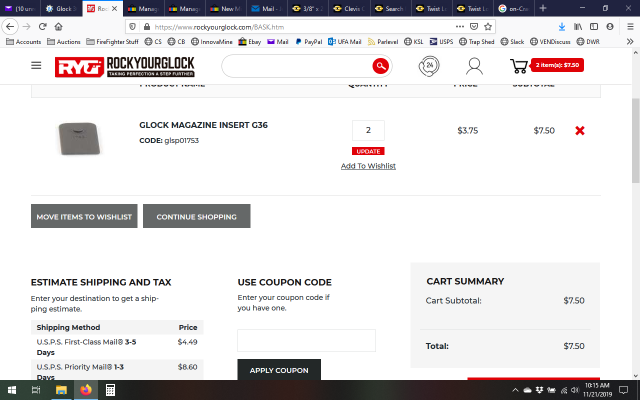The width and height of the screenshot is (640, 400).
Task: Click the red search magnifier button
Action: pos(380,66)
